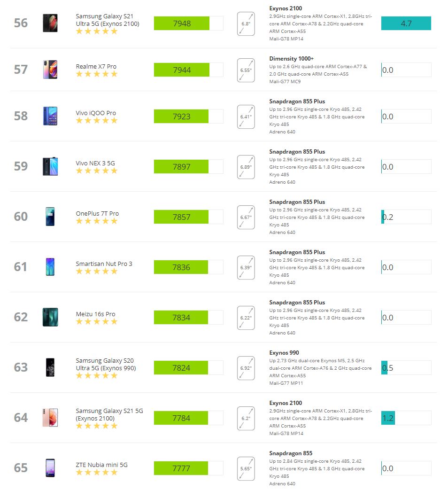Click the 1.2 popularity bar for Galaxy S21 5G
The height and width of the screenshot is (490, 448).
pos(406,418)
